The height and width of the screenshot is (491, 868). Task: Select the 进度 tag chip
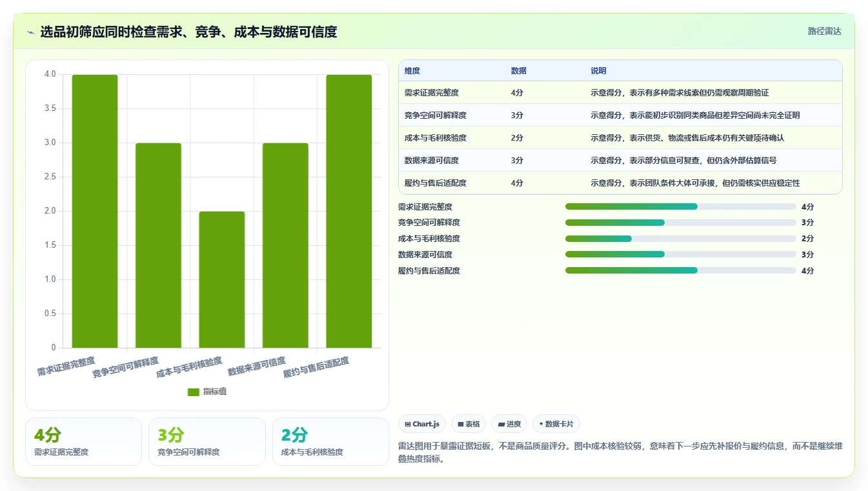(x=509, y=424)
